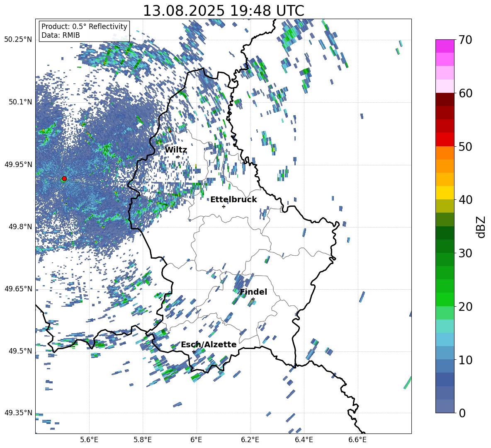Click the 49.5°N latitude label
The height and width of the screenshot is (448, 491).
pyautogui.click(x=20, y=351)
